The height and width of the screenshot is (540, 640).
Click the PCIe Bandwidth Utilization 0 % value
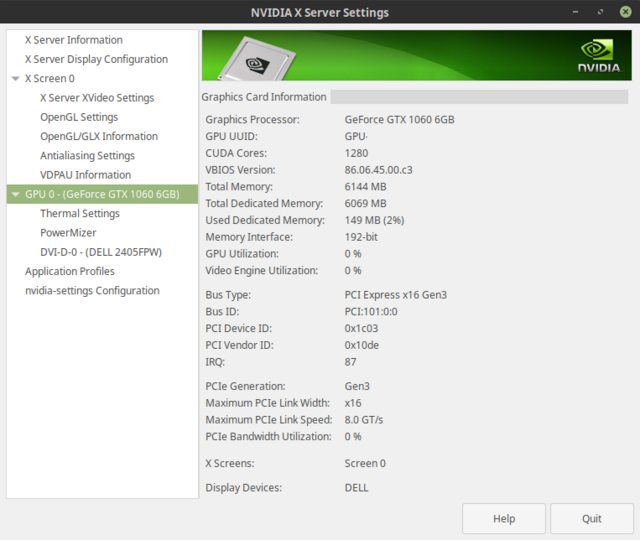pos(353,436)
